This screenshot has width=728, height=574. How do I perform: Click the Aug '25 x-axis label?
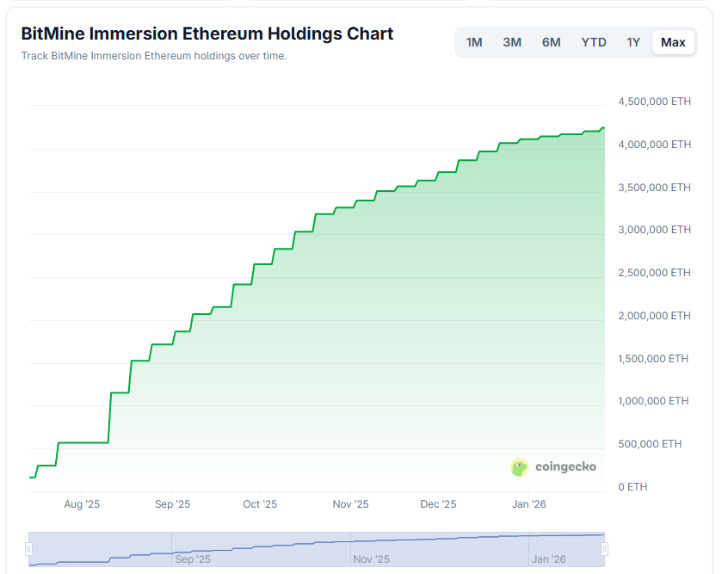pos(82,504)
